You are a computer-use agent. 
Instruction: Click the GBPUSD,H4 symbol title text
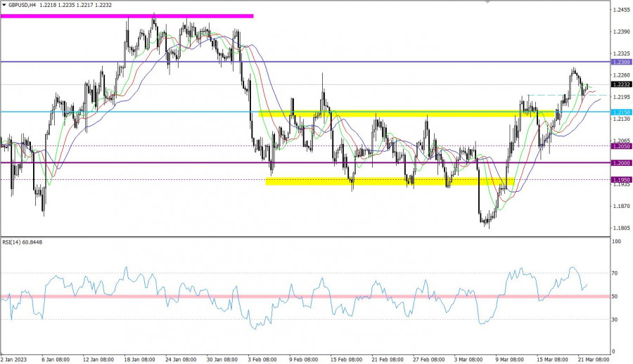tap(23, 5)
